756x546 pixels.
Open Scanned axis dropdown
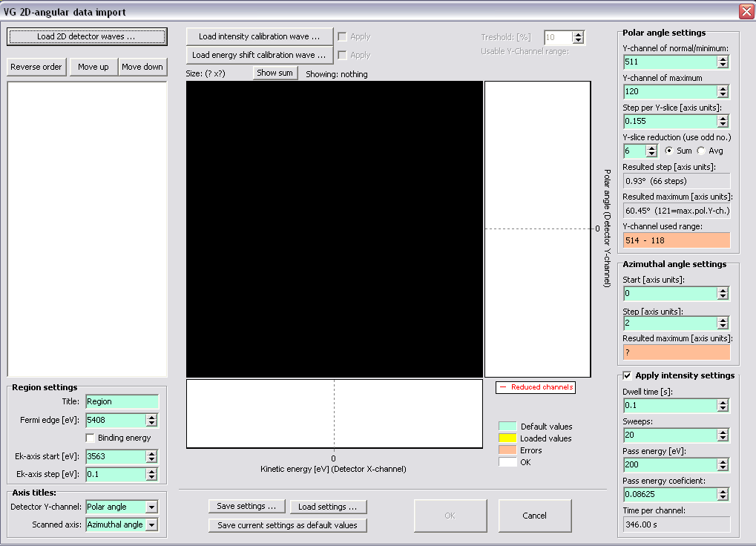point(151,524)
